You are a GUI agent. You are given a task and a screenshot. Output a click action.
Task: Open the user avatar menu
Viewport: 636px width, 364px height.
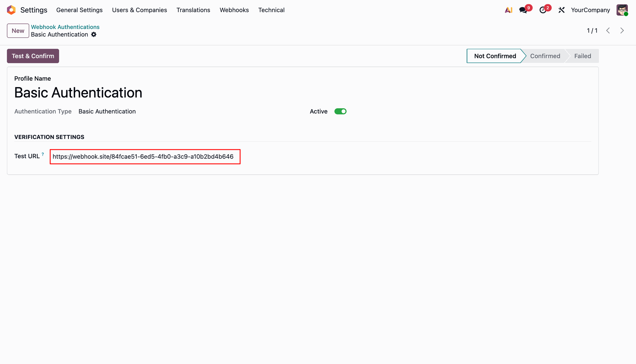(x=622, y=10)
